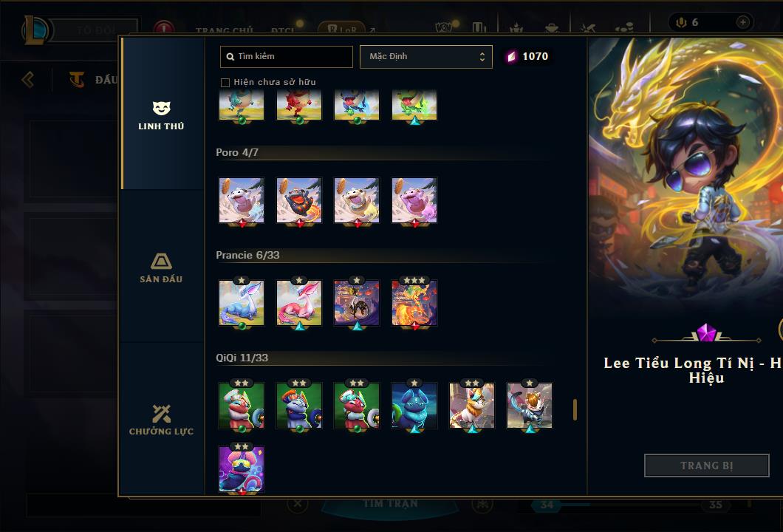783x532 pixels.
Task: Click the purple currency icon beside 1070
Action: tap(511, 56)
